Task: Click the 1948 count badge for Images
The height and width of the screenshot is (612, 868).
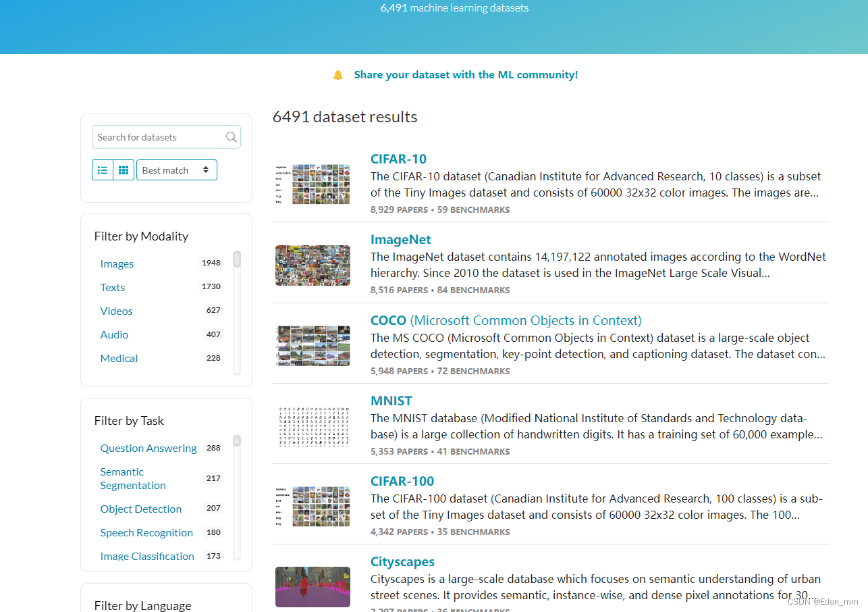Action: (x=211, y=263)
